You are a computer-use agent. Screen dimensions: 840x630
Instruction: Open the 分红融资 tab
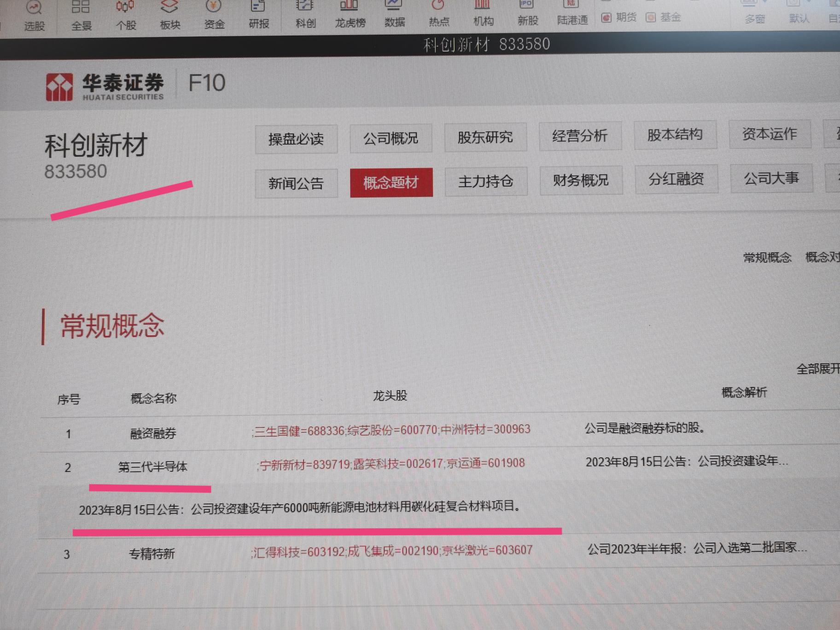coord(677,179)
